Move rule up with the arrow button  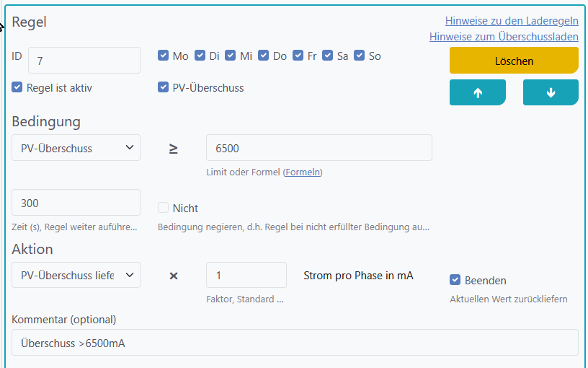pos(477,92)
